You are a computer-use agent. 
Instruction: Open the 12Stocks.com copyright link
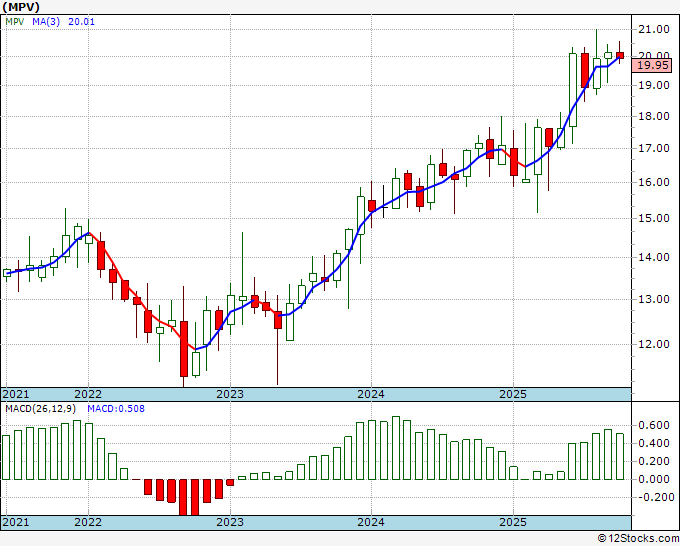coord(638,538)
